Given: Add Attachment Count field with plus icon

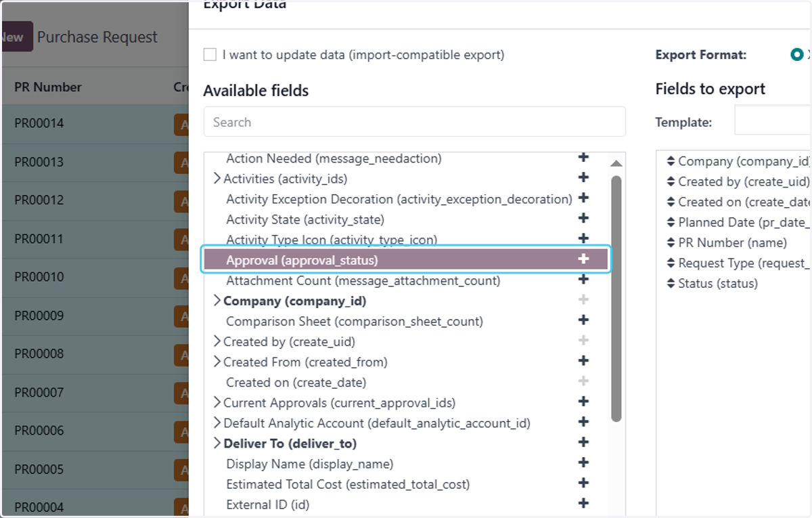Looking at the screenshot, I should click(583, 279).
